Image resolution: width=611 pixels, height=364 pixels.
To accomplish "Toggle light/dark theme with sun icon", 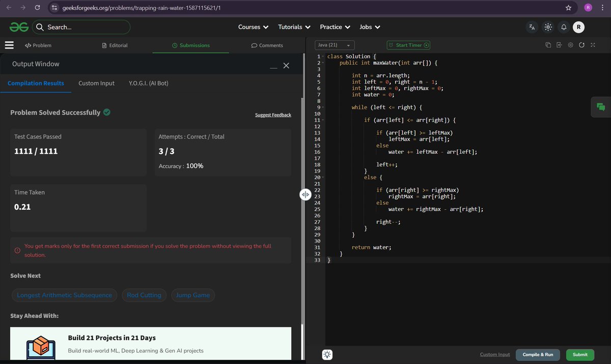I will pos(548,27).
